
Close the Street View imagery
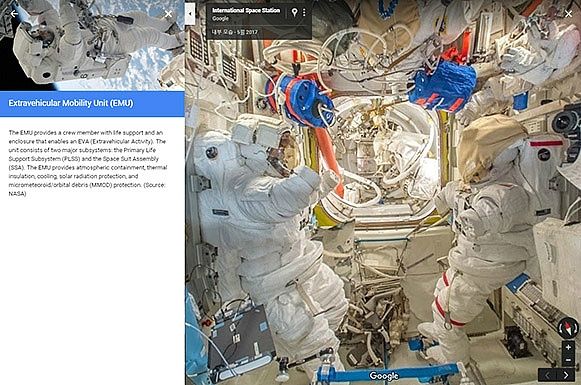[x=568, y=14]
